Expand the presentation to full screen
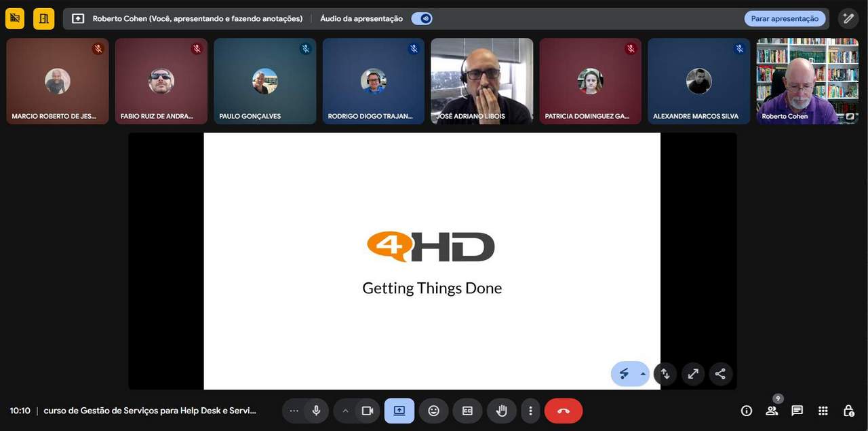The width and height of the screenshot is (868, 431). pos(692,374)
